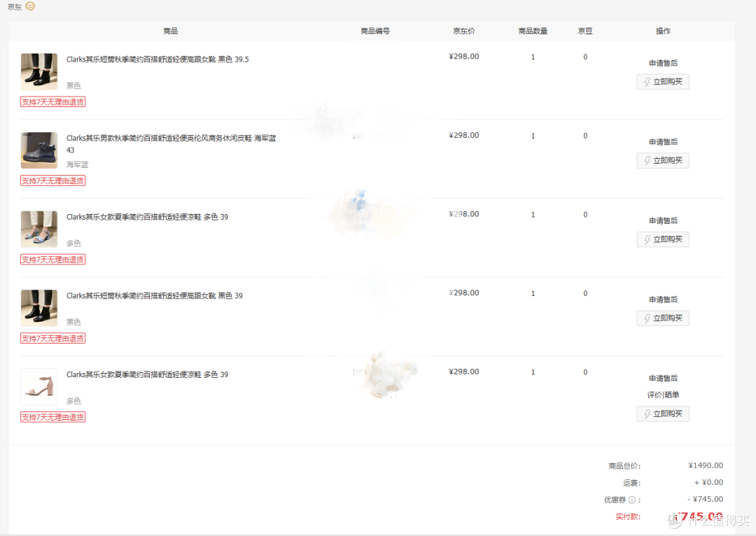Viewport: 756px width, 536px height.
Task: Request 申请售后 for the blue sandals on feet
Action: [663, 220]
